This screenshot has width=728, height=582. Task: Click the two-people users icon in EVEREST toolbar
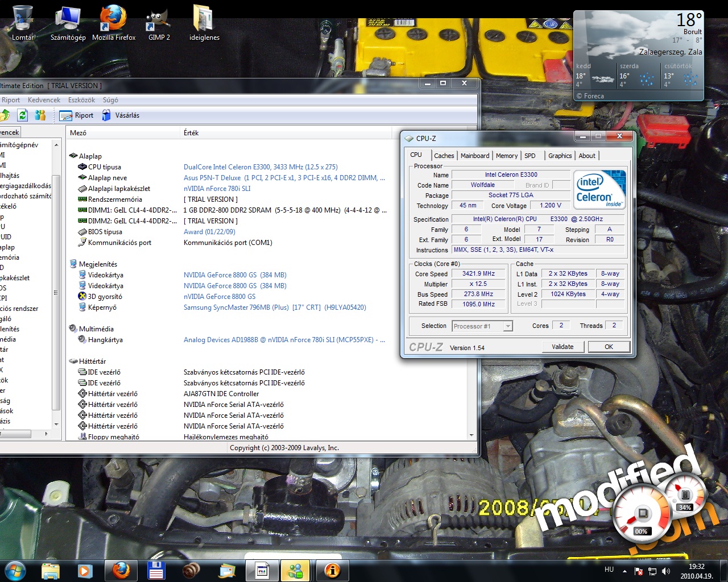[40, 115]
